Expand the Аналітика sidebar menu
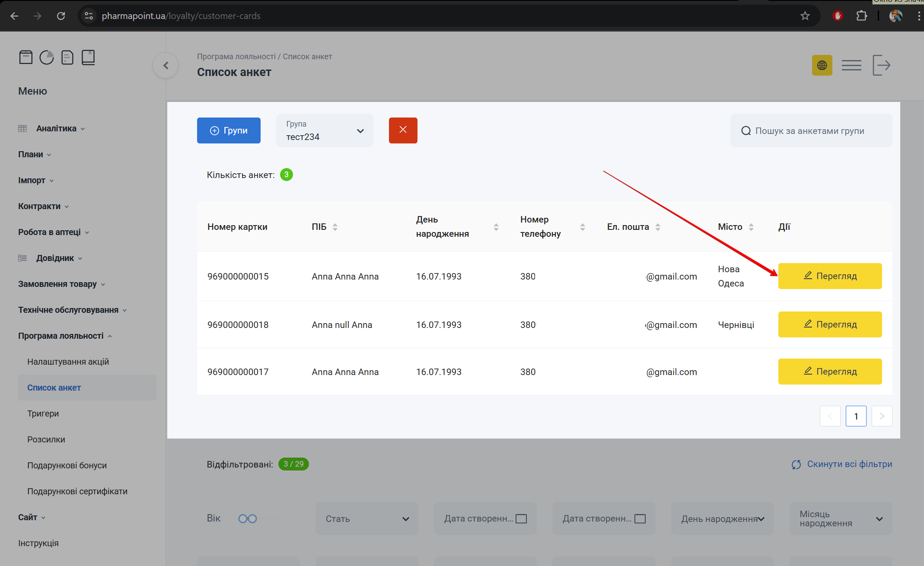 (56, 128)
